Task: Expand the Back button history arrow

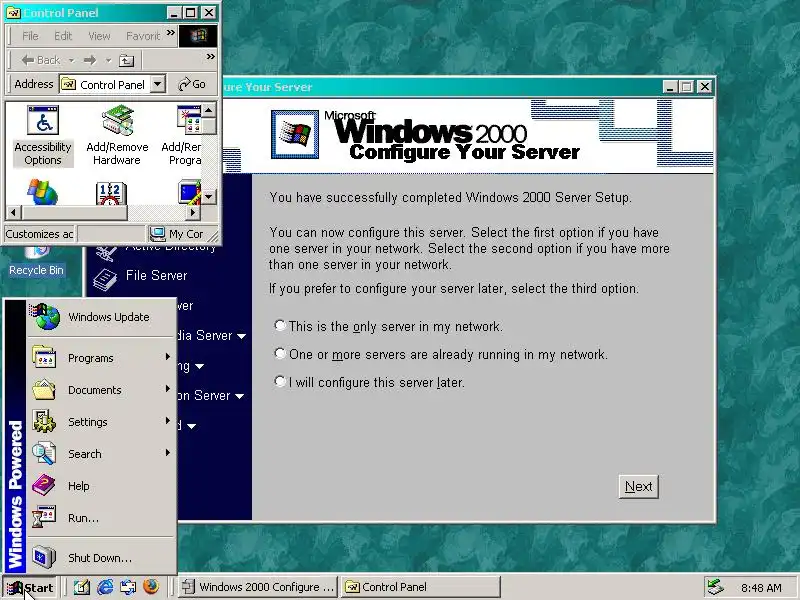Action: pyautogui.click(x=71, y=61)
